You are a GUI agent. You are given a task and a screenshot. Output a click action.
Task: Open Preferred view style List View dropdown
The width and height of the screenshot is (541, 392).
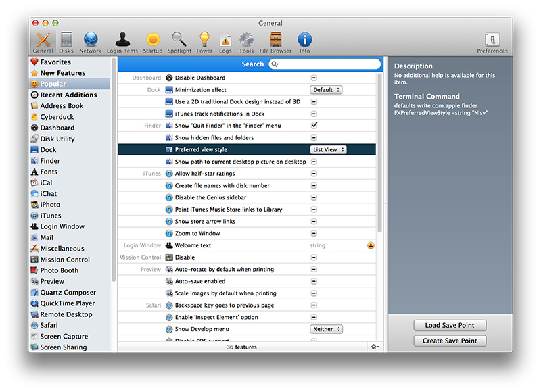328,150
